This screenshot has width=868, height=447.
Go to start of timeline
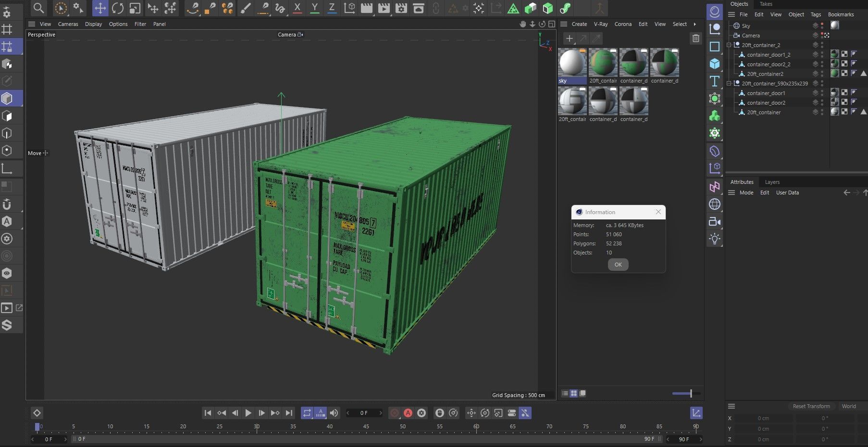pyautogui.click(x=208, y=413)
